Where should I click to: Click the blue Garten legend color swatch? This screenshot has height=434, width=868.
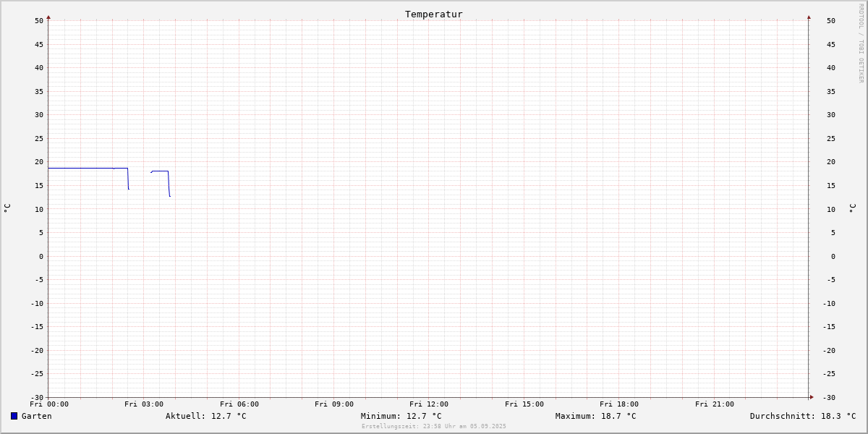[x=14, y=416]
